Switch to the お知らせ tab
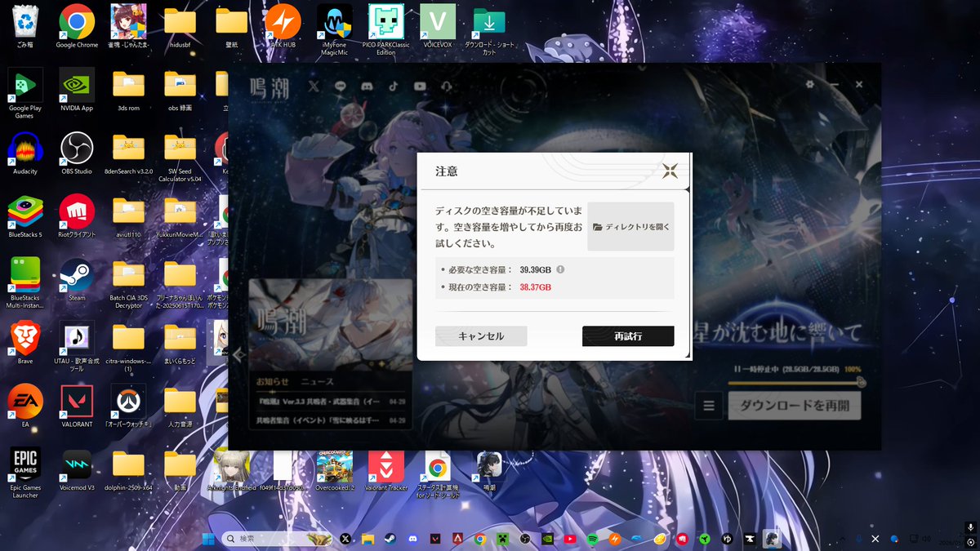This screenshot has height=551, width=980. pyautogui.click(x=272, y=381)
